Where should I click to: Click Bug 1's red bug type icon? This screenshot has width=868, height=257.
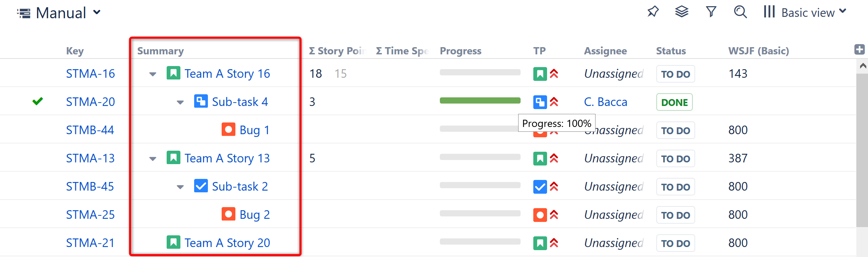tap(228, 129)
